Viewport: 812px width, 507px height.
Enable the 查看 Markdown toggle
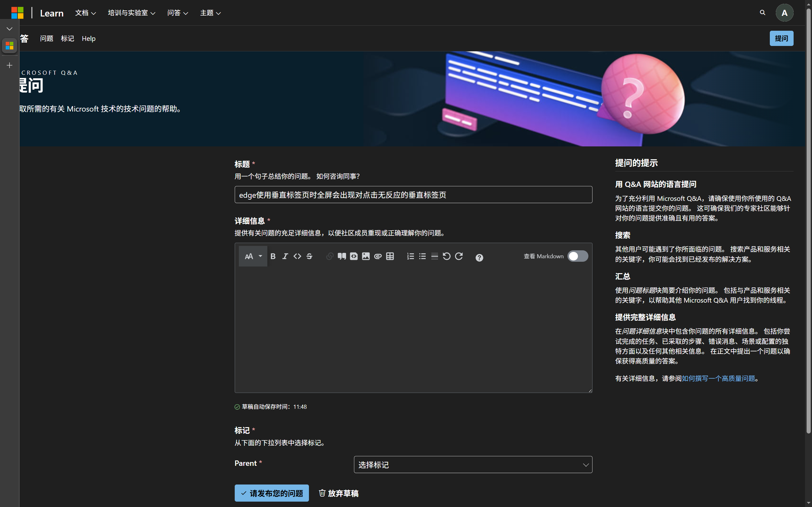tap(578, 256)
